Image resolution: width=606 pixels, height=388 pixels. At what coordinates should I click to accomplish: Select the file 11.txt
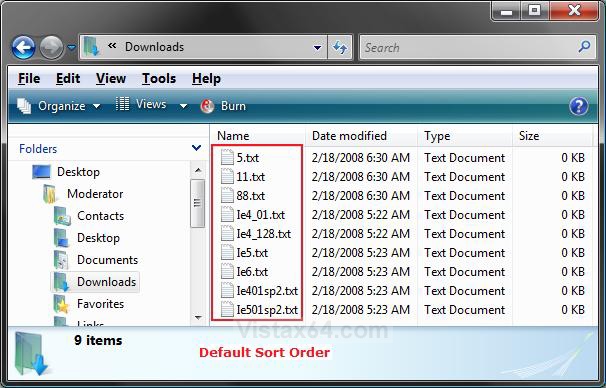pos(250,177)
